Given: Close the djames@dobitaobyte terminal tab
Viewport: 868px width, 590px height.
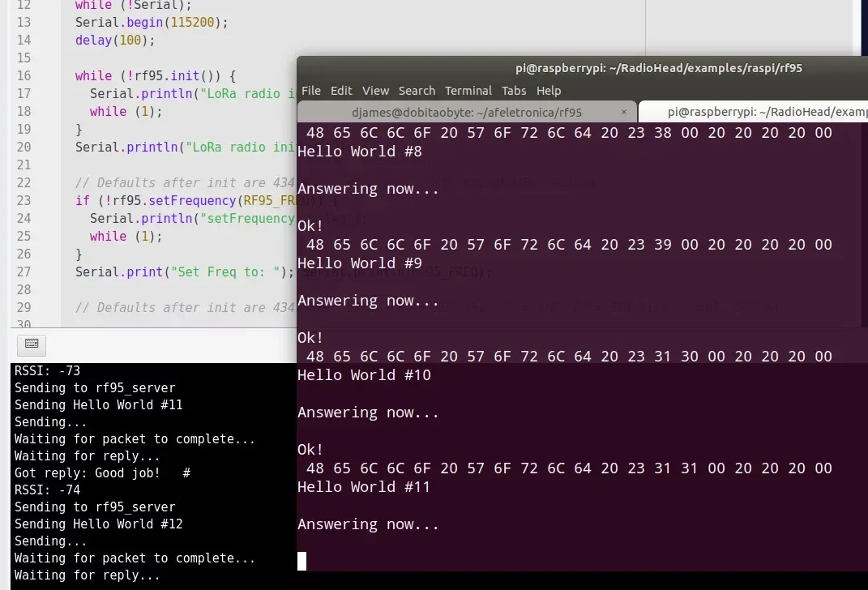Looking at the screenshot, I should [624, 112].
